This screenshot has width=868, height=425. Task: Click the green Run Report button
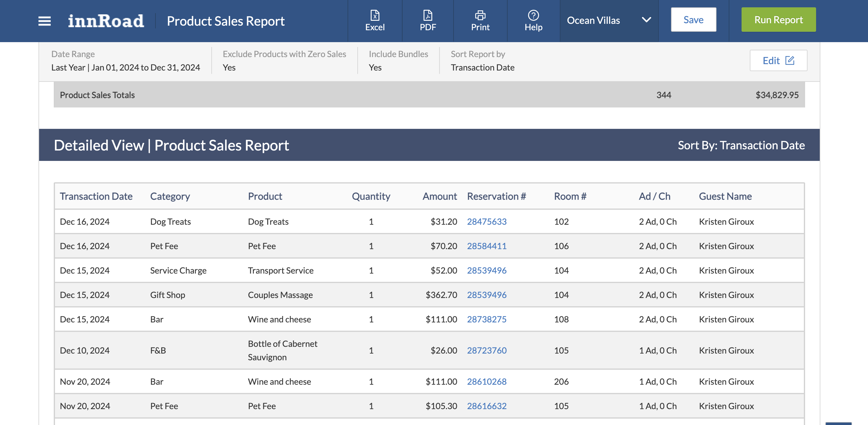point(778,20)
